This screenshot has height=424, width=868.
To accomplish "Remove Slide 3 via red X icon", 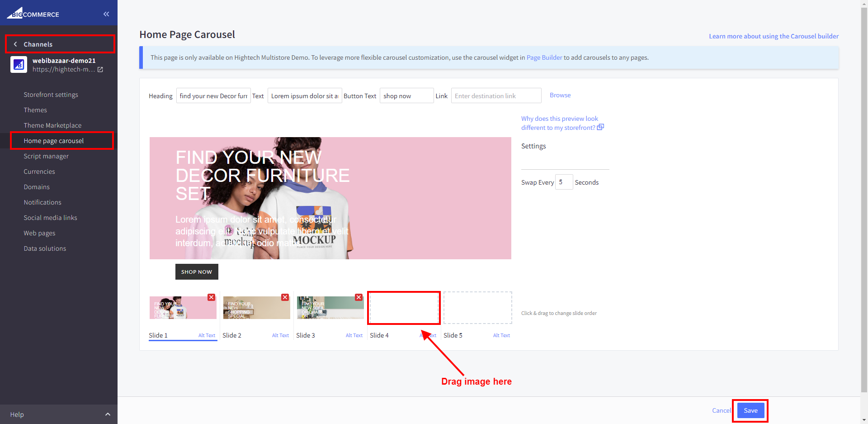I will (x=359, y=297).
